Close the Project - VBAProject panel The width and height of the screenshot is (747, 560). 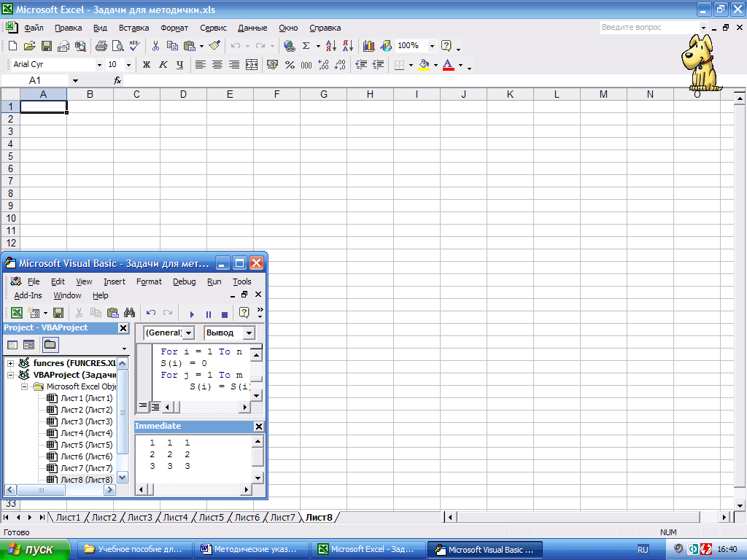tap(123, 328)
